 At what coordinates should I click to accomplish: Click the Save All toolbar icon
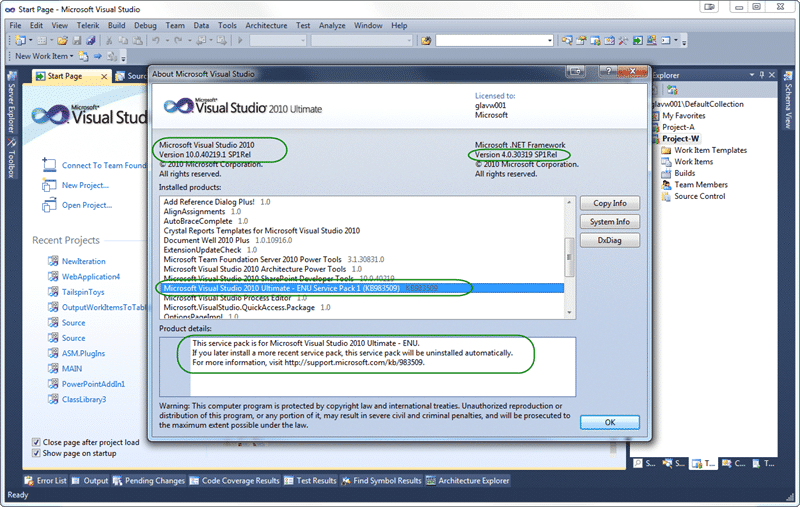pyautogui.click(x=91, y=40)
